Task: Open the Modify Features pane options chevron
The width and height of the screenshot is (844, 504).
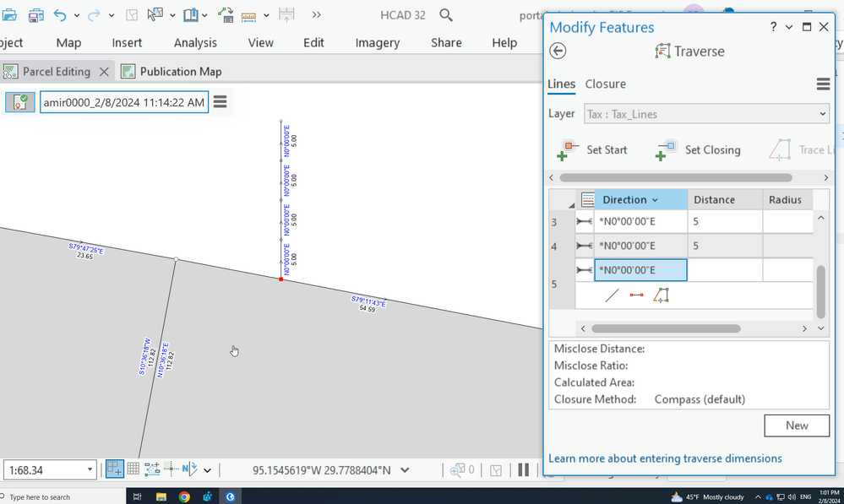Action: 789,27
